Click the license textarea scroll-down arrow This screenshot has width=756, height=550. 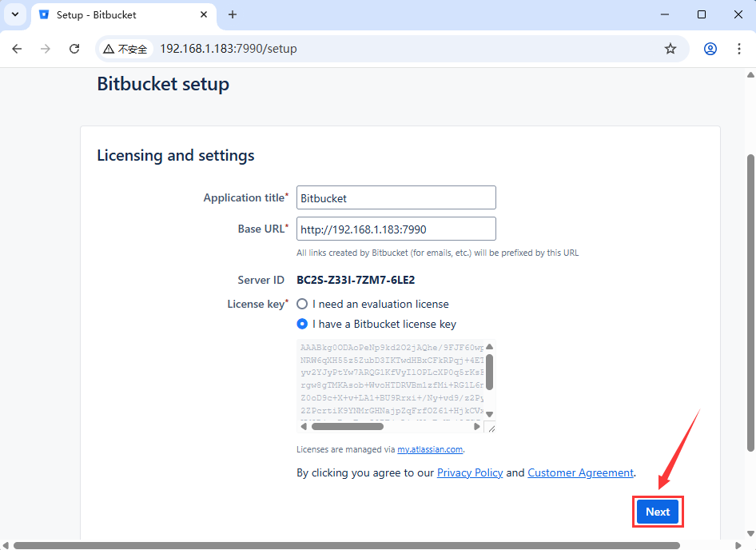point(489,414)
